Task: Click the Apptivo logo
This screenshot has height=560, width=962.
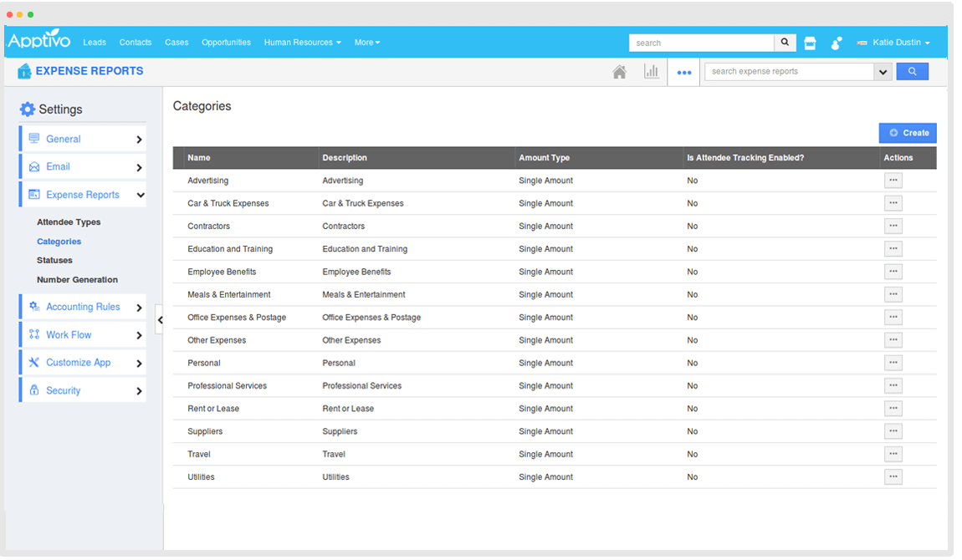Action: [x=38, y=41]
